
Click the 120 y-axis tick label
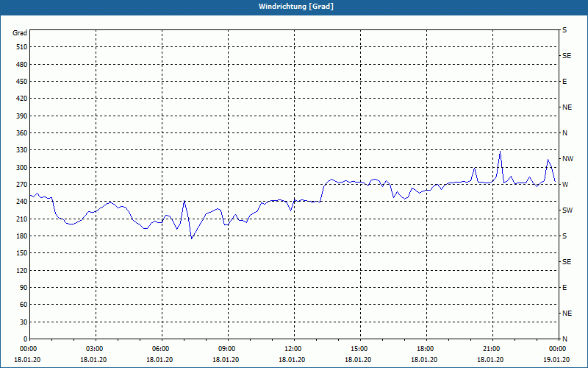pos(22,271)
